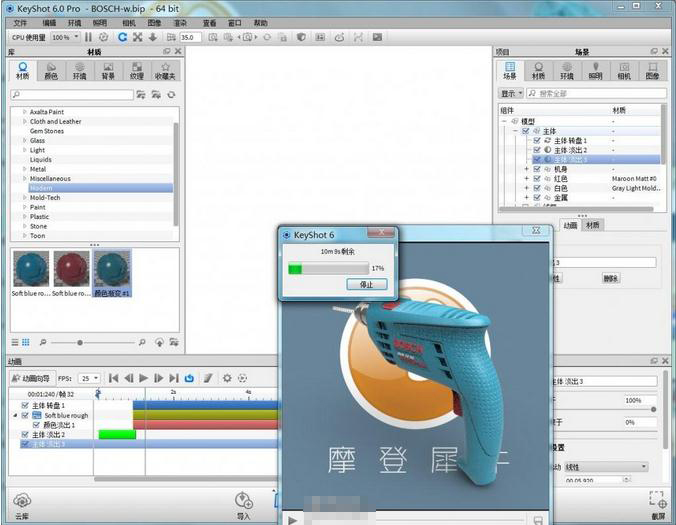
Task: Click the play icon in the render output window
Action: pyautogui.click(x=292, y=520)
